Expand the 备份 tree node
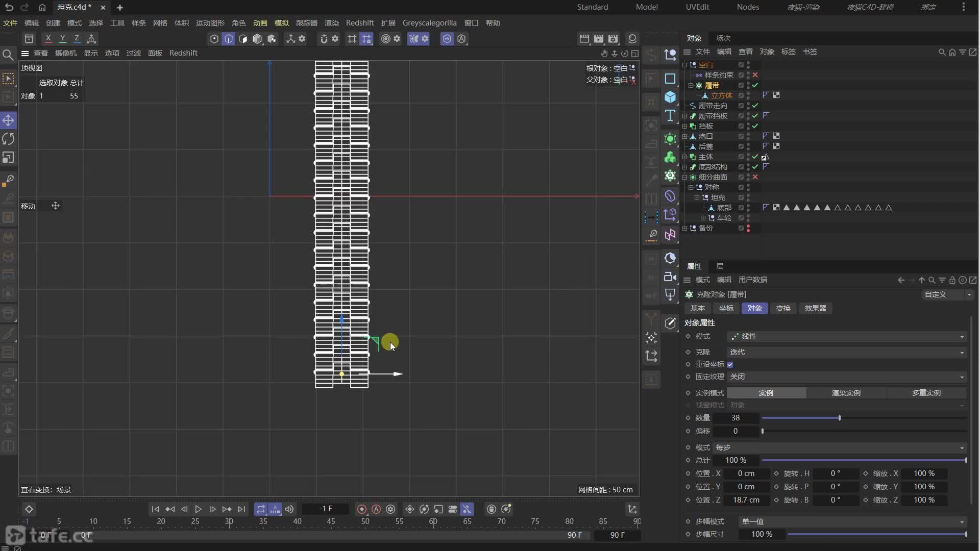The width and height of the screenshot is (980, 551). tap(685, 228)
